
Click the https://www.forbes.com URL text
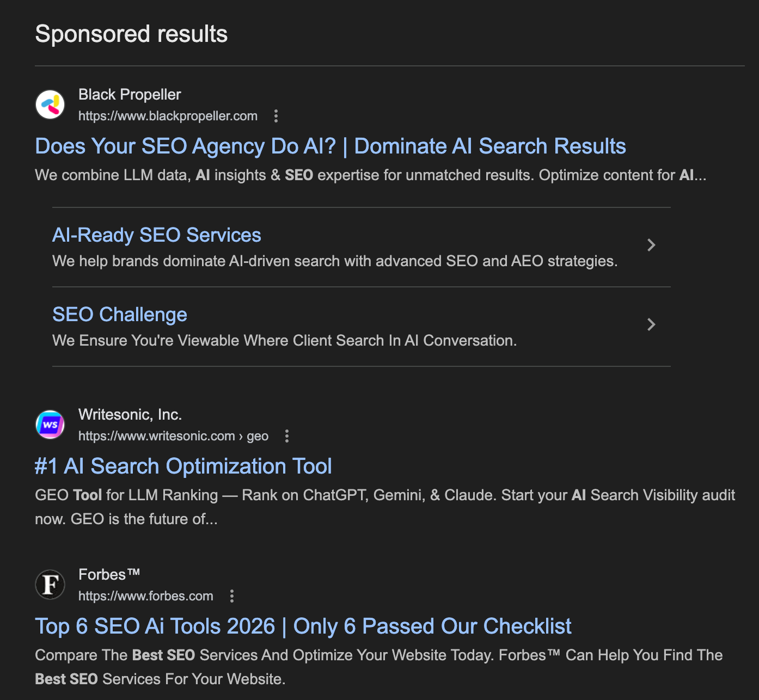point(145,596)
